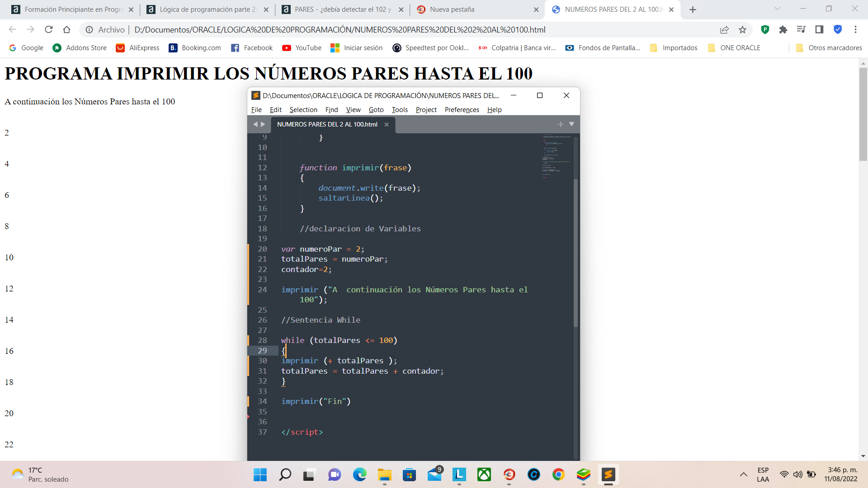The height and width of the screenshot is (488, 868).
Task: Open blue shield profile extension icon
Action: [838, 29]
